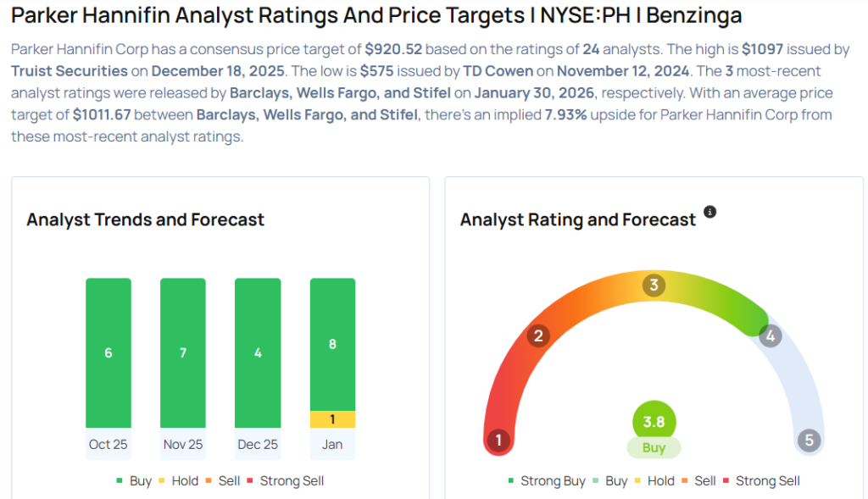Click the green Jan bar showing 8
The image size is (868, 499).
(x=332, y=344)
